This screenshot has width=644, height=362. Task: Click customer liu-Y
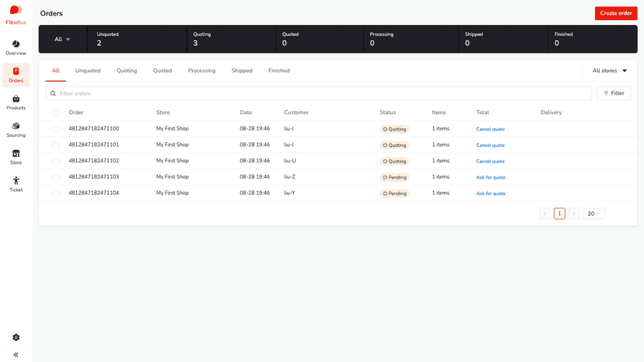click(289, 193)
